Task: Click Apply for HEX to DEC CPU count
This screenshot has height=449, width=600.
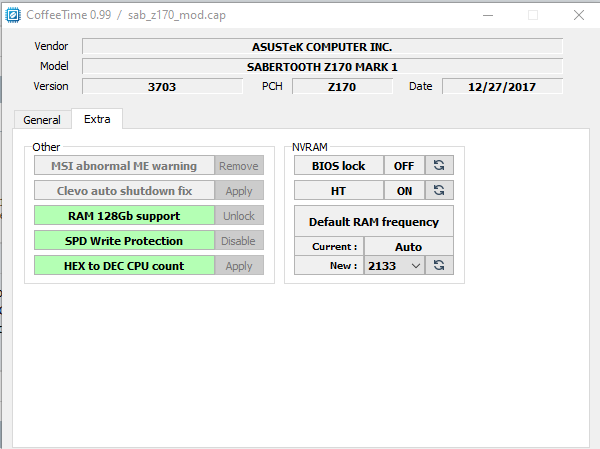Action: click(239, 265)
